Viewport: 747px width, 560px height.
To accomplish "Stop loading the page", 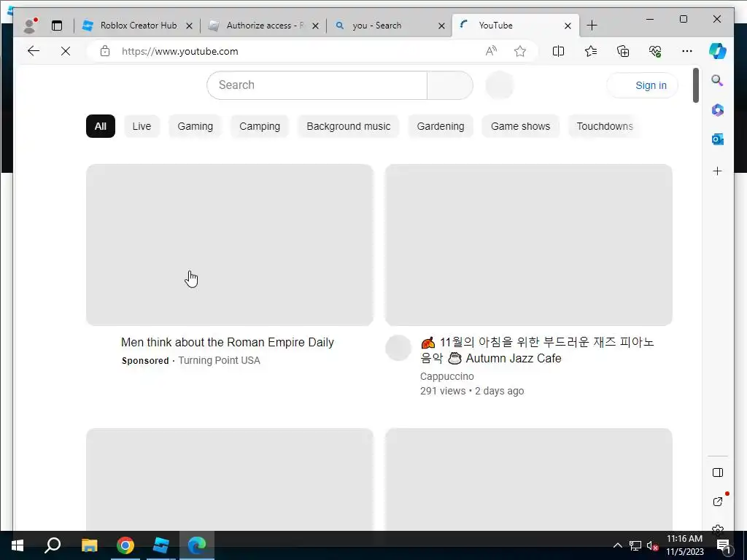I will point(66,51).
